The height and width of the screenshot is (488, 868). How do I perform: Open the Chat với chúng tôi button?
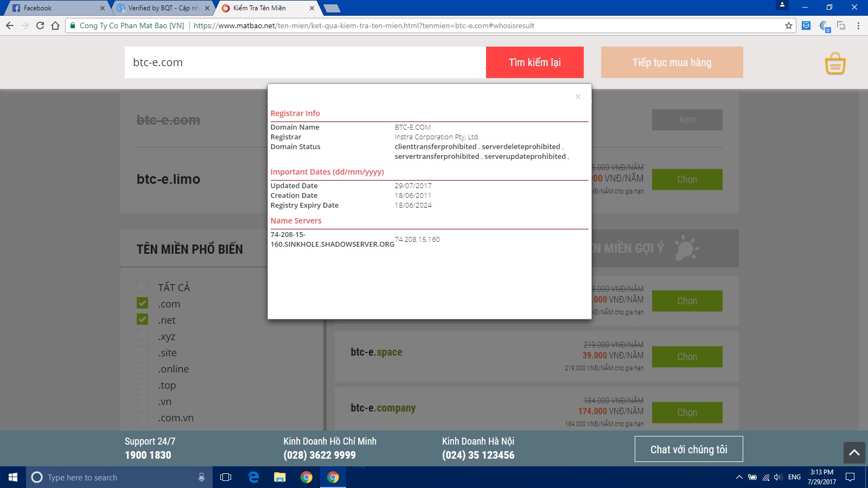click(x=689, y=449)
